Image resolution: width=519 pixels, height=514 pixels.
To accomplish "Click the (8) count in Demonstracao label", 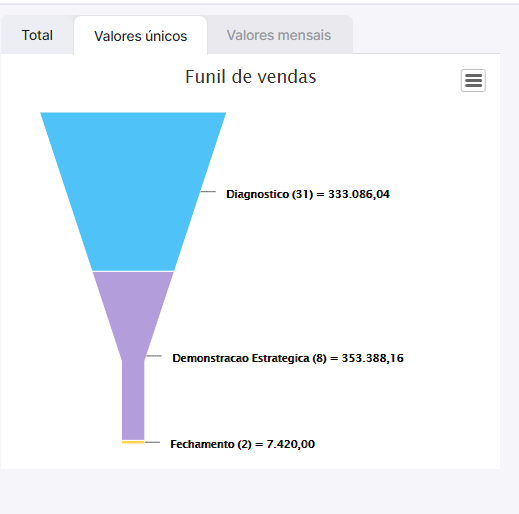I will pyautogui.click(x=319, y=358).
